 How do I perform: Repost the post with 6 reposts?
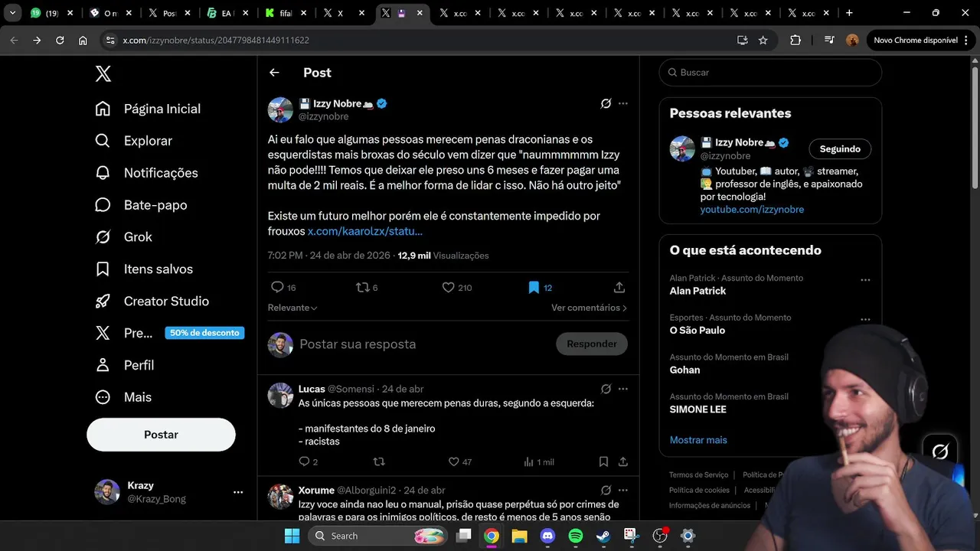point(362,288)
